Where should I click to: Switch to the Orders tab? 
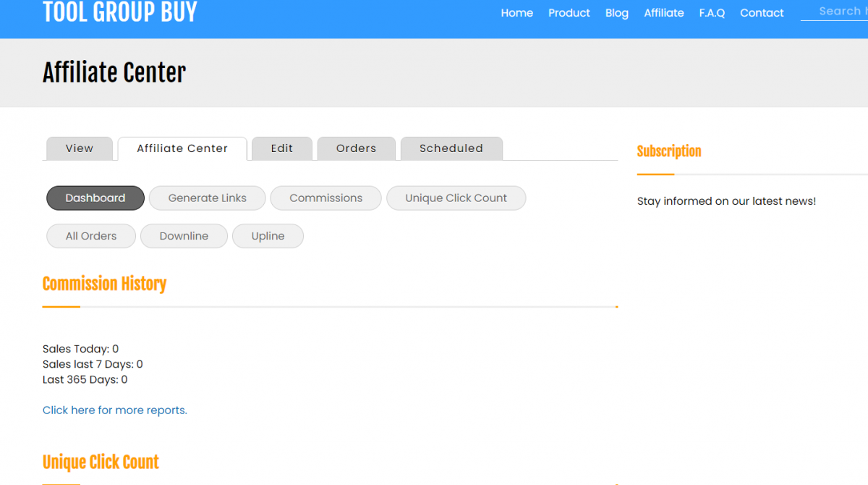(x=356, y=148)
